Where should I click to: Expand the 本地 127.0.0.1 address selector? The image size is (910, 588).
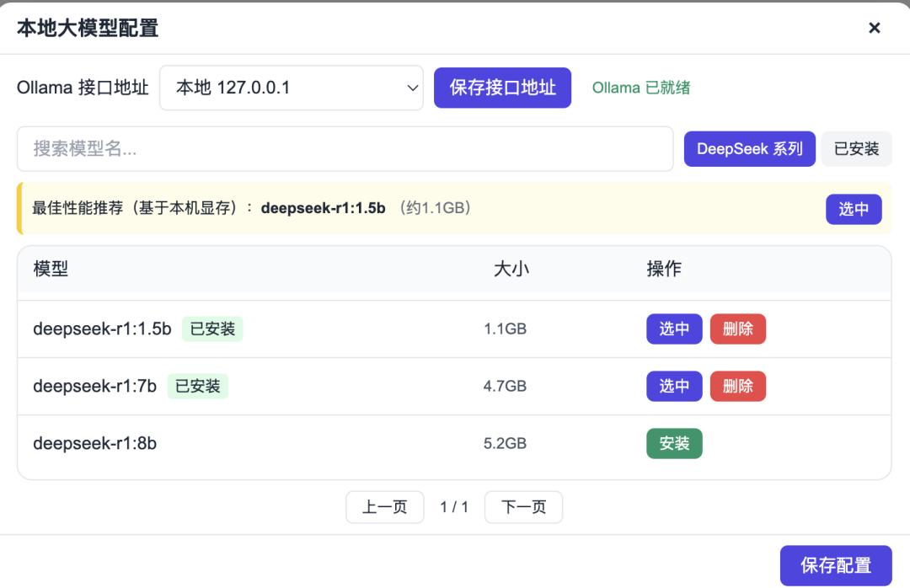click(x=291, y=87)
